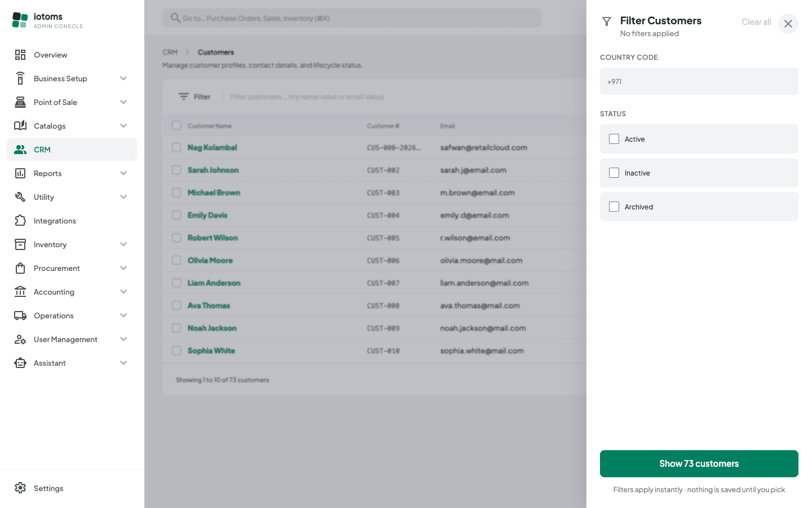Screen dimensions: 812x508
Task: Open the Procurement menu item
Action: click(x=72, y=268)
